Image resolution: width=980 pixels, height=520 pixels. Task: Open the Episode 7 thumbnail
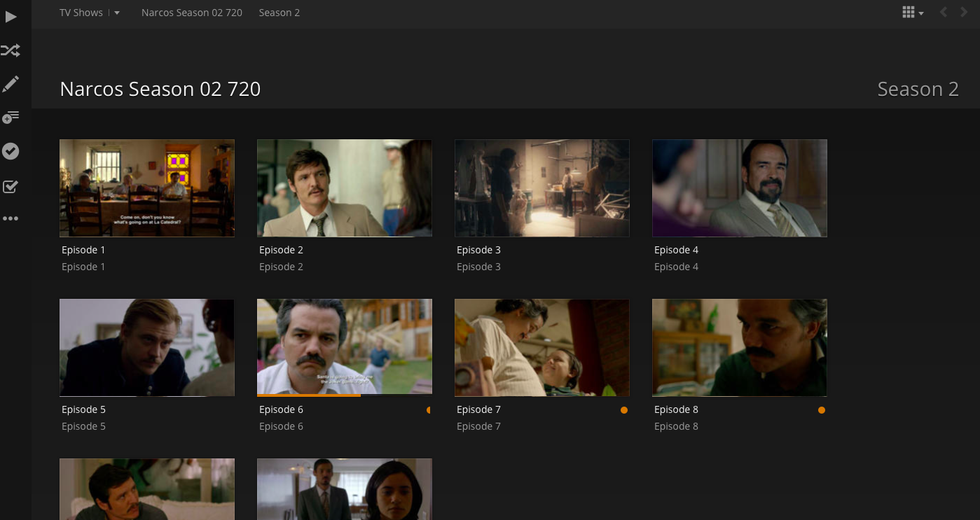coord(542,348)
